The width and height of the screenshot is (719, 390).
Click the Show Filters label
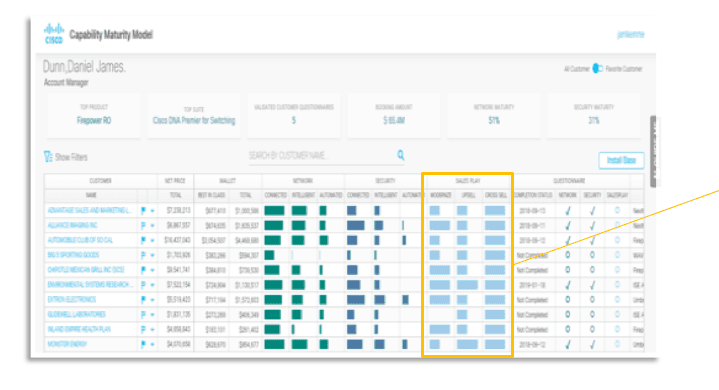[x=71, y=157]
